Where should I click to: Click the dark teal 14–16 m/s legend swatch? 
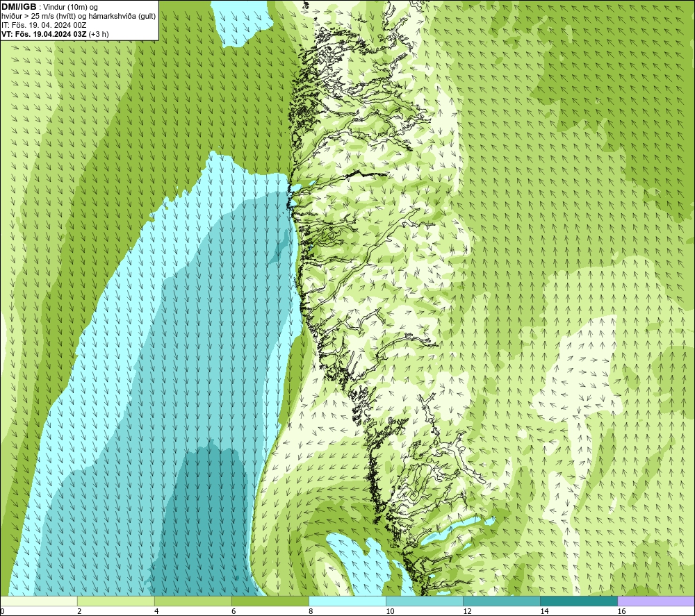click(578, 601)
